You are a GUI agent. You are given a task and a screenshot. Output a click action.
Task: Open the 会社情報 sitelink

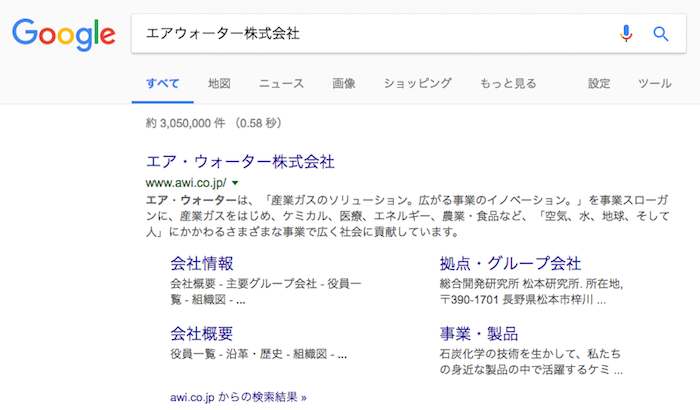pyautogui.click(x=202, y=264)
